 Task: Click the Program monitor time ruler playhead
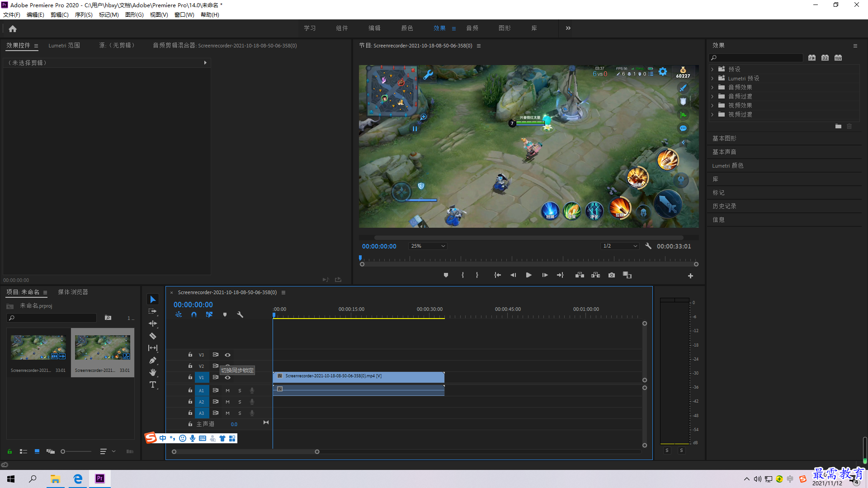pos(360,258)
